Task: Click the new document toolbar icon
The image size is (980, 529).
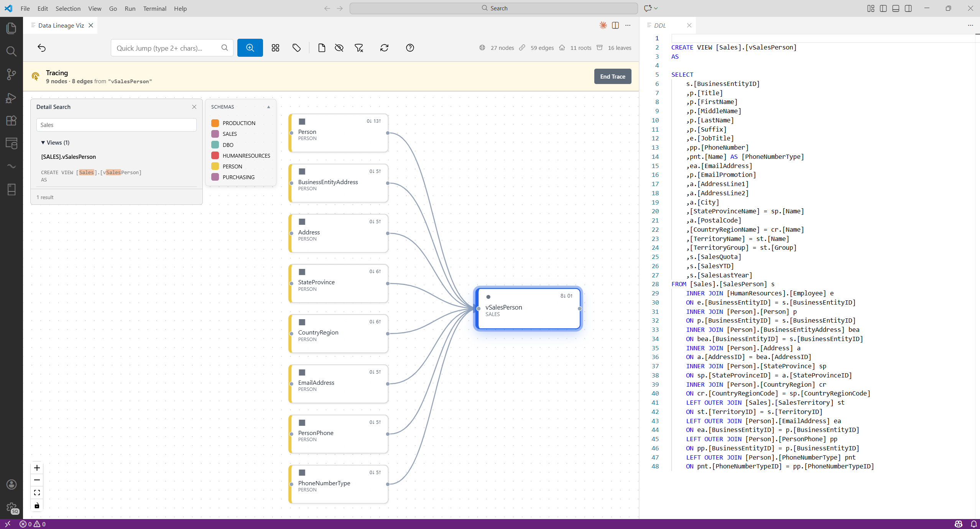Action: coord(321,48)
